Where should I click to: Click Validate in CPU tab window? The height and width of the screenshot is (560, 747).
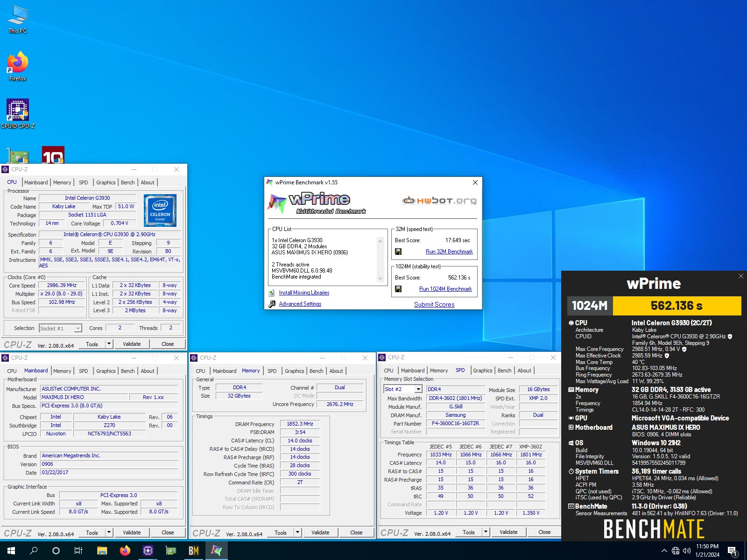132,344
